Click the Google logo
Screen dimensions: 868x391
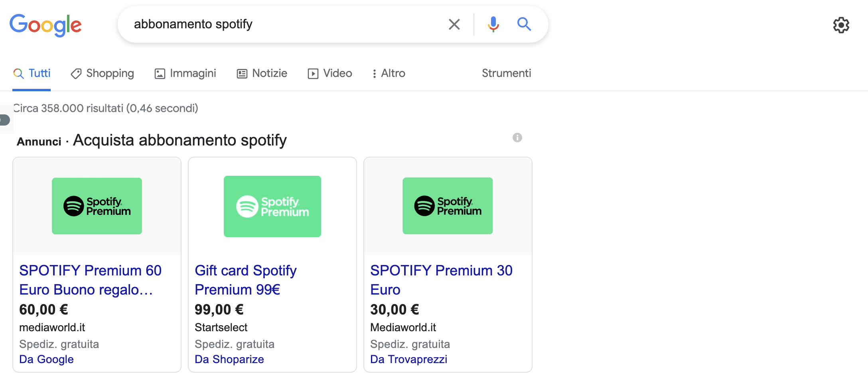[x=45, y=25]
